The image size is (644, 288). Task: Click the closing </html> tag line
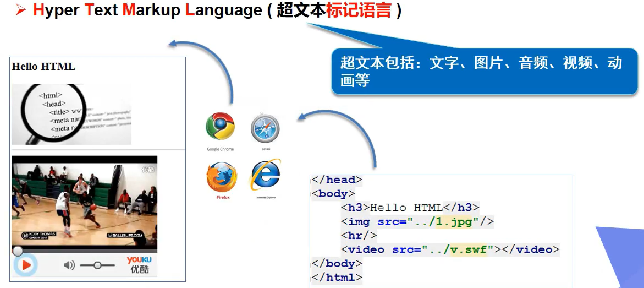337,278
